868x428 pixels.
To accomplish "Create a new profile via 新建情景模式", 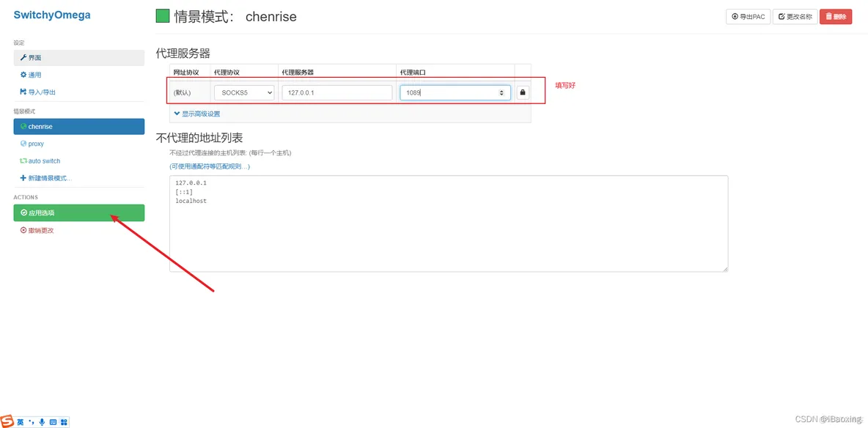I will click(x=78, y=178).
